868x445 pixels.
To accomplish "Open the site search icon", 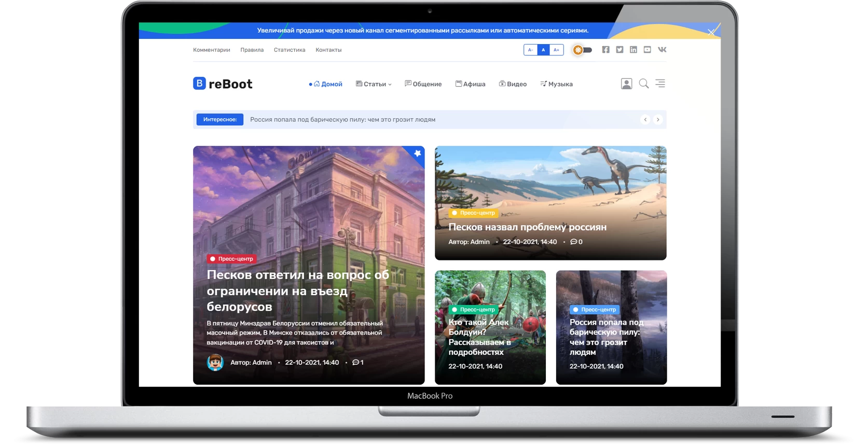I will (x=644, y=84).
